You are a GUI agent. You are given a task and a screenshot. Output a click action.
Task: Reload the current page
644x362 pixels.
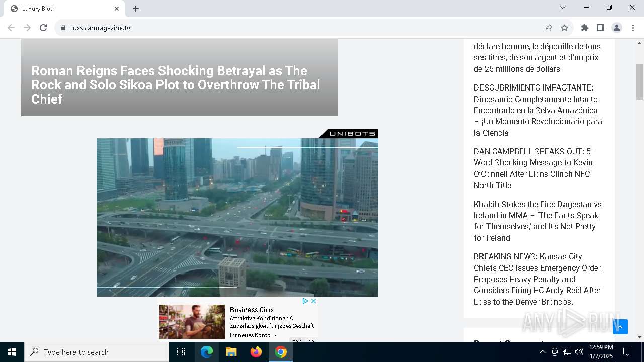click(43, 28)
